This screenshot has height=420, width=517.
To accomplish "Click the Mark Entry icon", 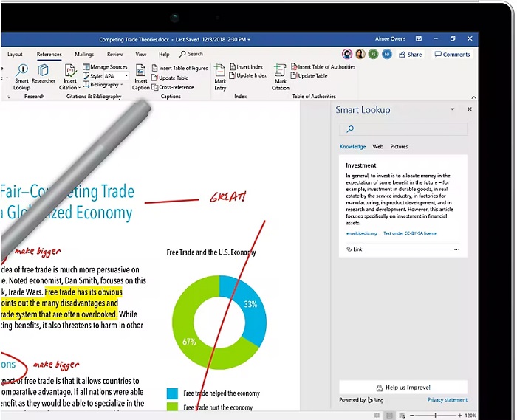I will [220, 77].
